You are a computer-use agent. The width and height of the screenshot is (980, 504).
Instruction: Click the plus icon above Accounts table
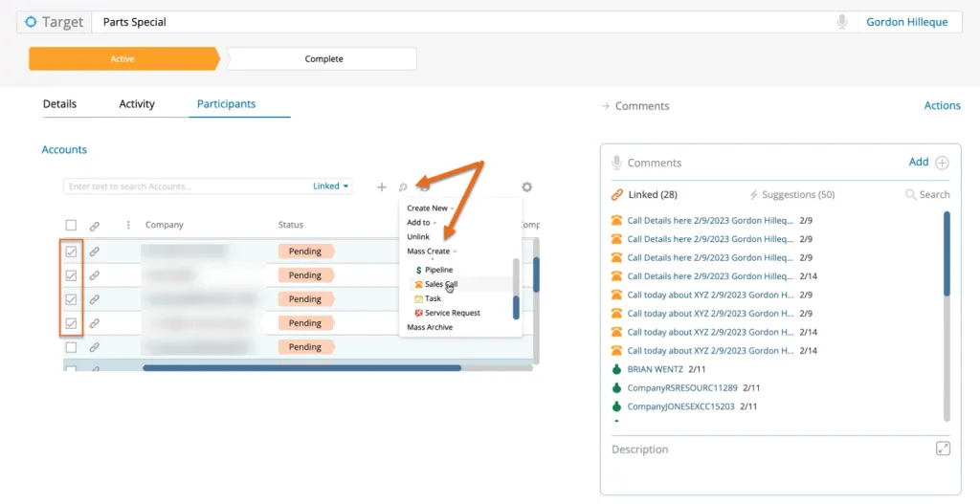point(382,187)
